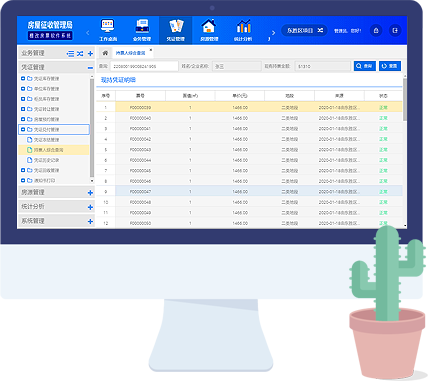Click the list-indent icon beside 业务管理 panel
Viewport: 428px width, 381px height.
(x=70, y=53)
